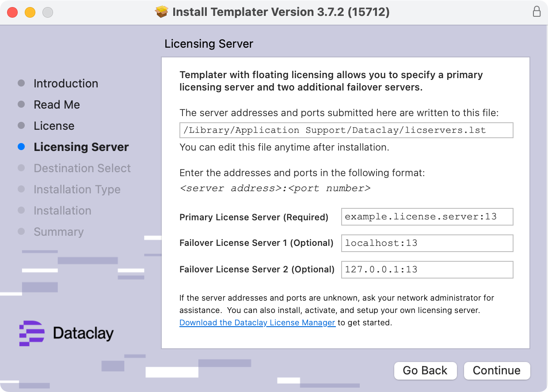Click the installer package icon in title
The width and height of the screenshot is (548, 392).
[162, 11]
